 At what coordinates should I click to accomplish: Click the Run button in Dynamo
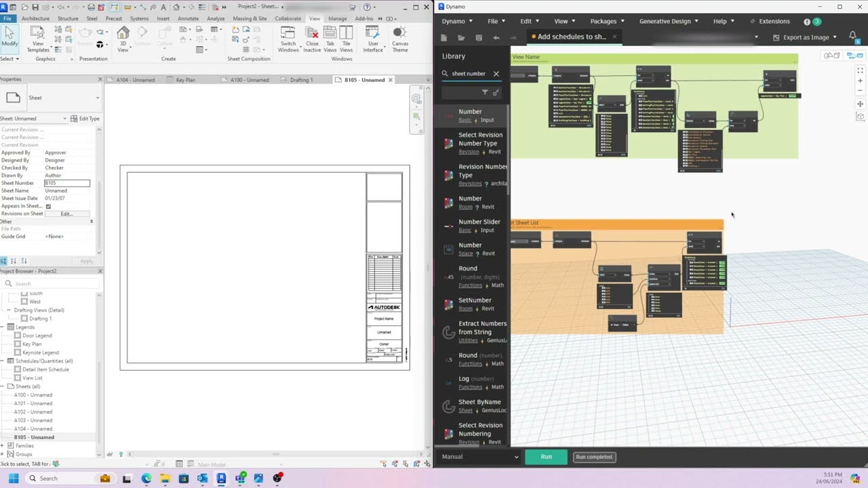point(546,457)
